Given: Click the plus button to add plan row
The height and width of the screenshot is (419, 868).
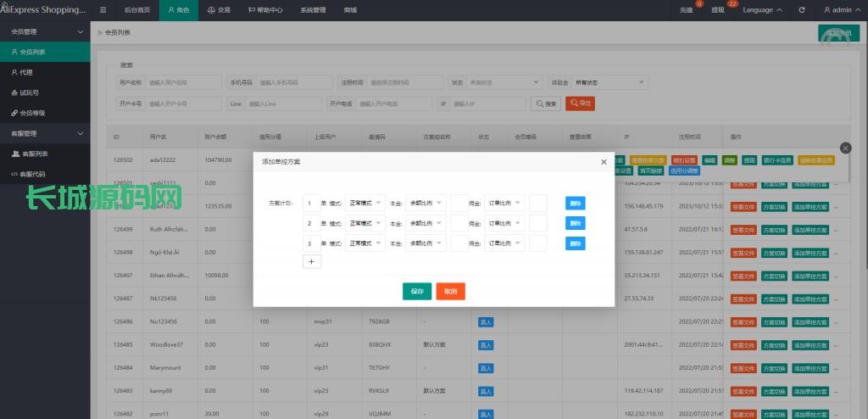Looking at the screenshot, I should (x=311, y=262).
